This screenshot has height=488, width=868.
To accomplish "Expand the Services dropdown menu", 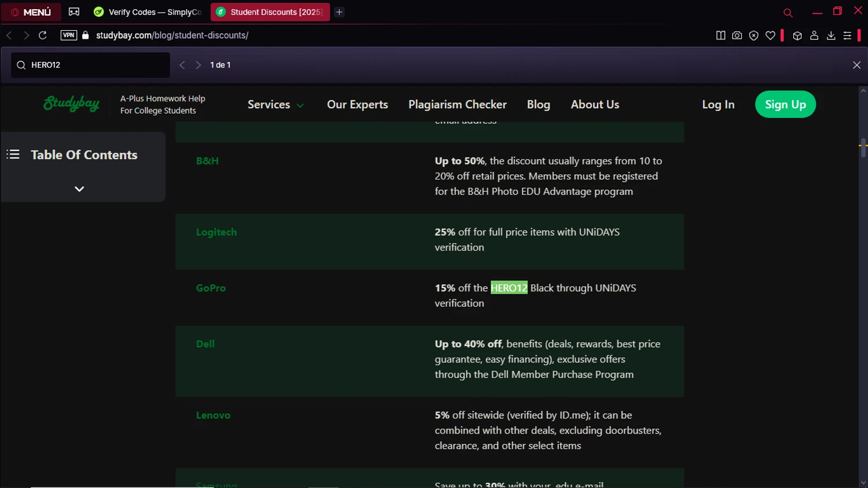I will pos(275,105).
